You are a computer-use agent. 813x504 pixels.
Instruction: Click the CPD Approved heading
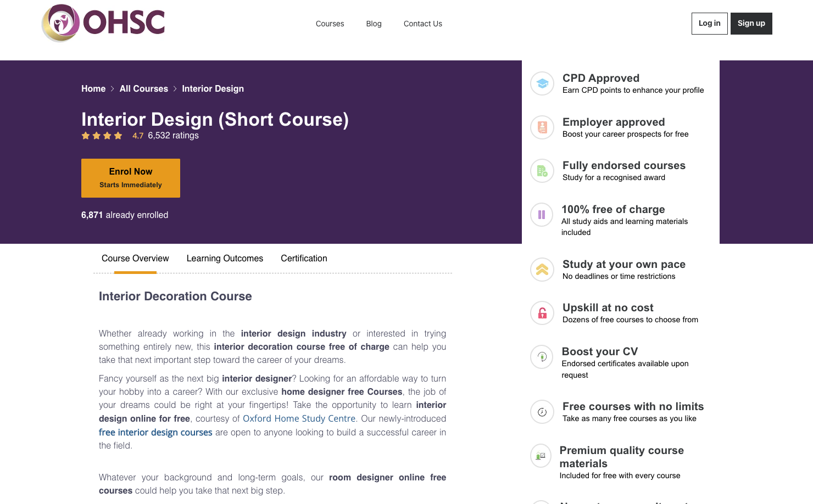(601, 78)
